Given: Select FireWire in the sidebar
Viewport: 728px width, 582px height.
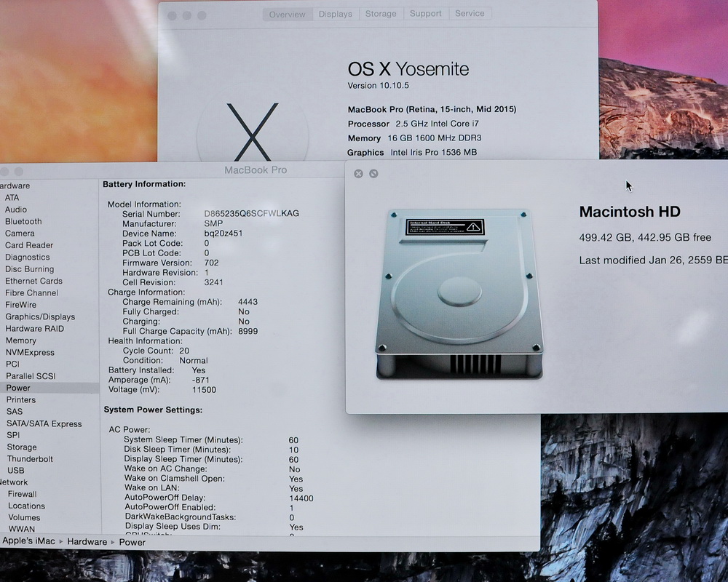Looking at the screenshot, I should [x=20, y=305].
